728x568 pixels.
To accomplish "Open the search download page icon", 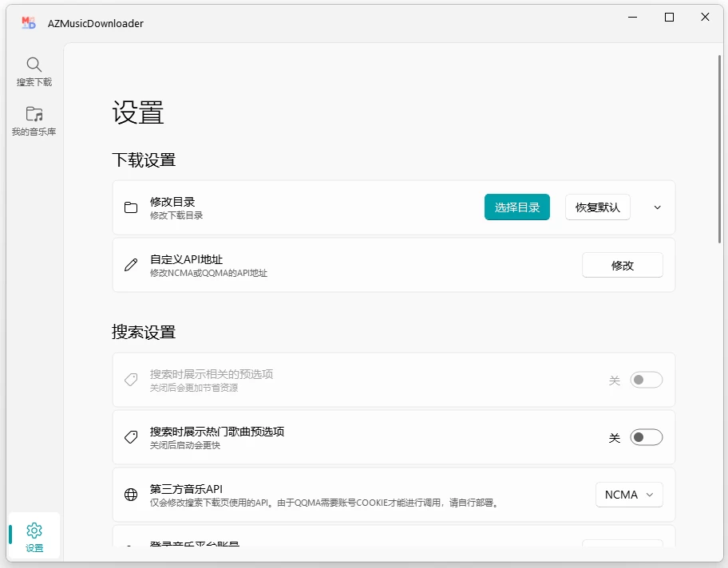I will (34, 65).
